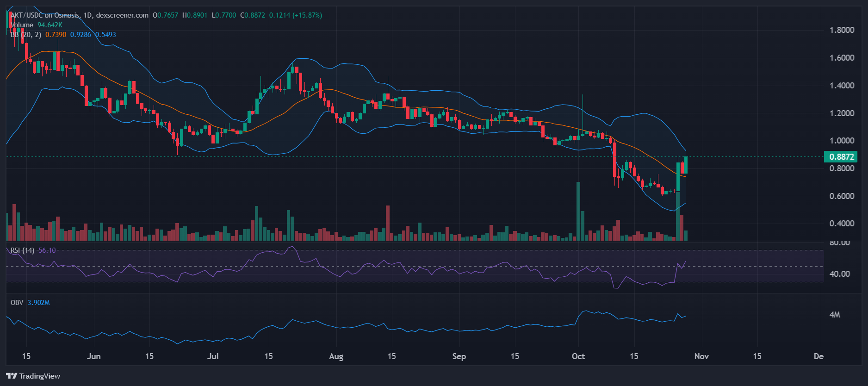Click the OBV indicator label
The height and width of the screenshot is (386, 868).
click(17, 303)
